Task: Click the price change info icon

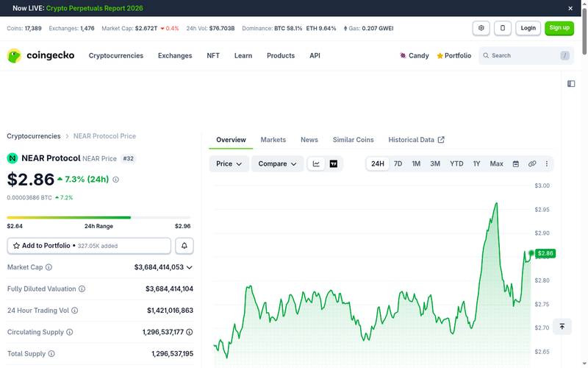Action: [x=116, y=180]
